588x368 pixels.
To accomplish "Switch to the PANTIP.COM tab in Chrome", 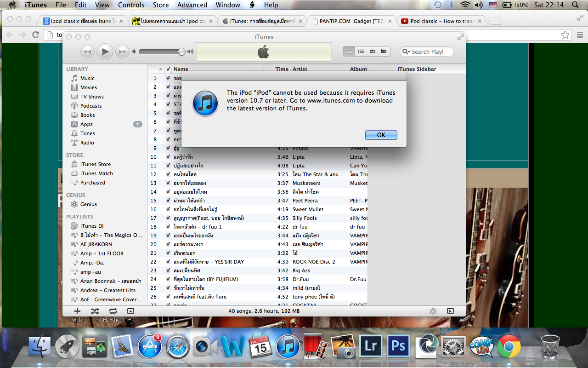I will [351, 21].
